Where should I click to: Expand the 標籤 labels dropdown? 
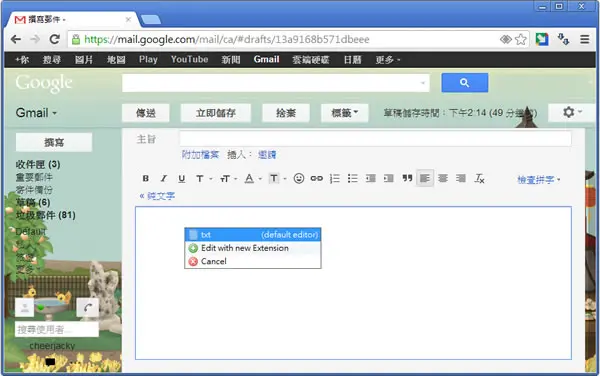click(x=344, y=113)
